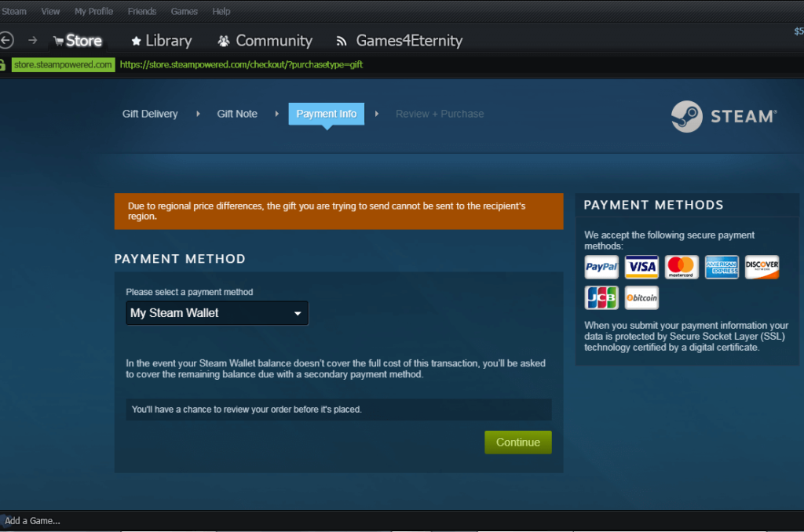Click the star icon beside Library

[x=136, y=41]
